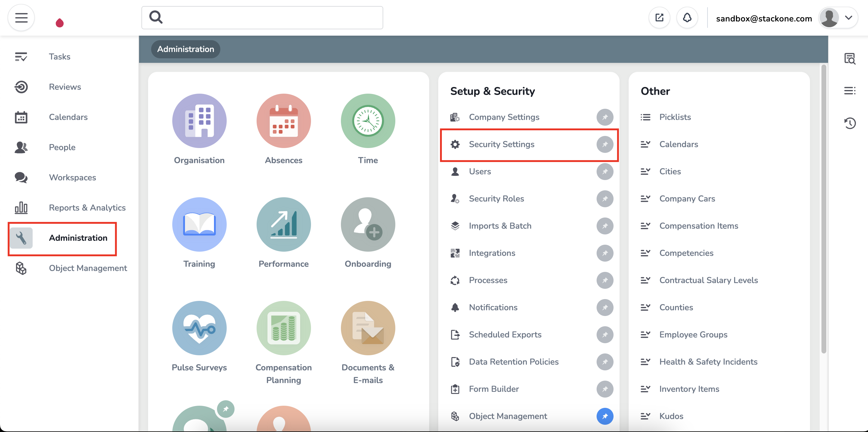Open the Onboarding module icon

pyautogui.click(x=368, y=224)
